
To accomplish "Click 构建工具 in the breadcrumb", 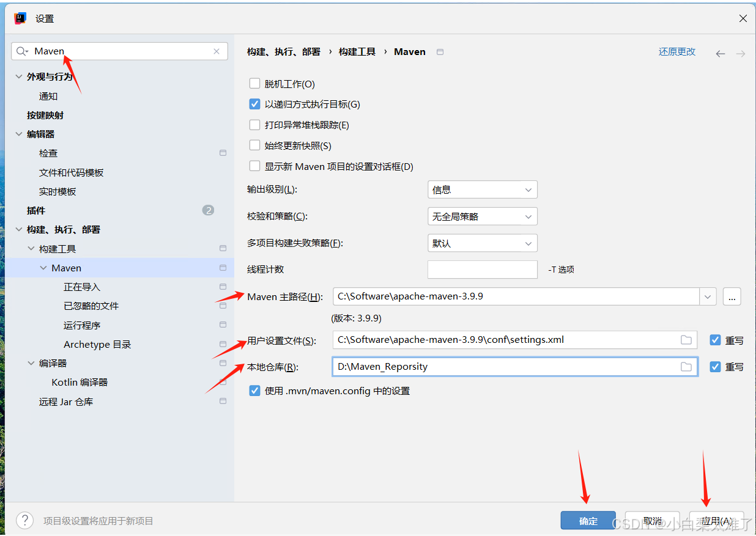I will [x=357, y=52].
